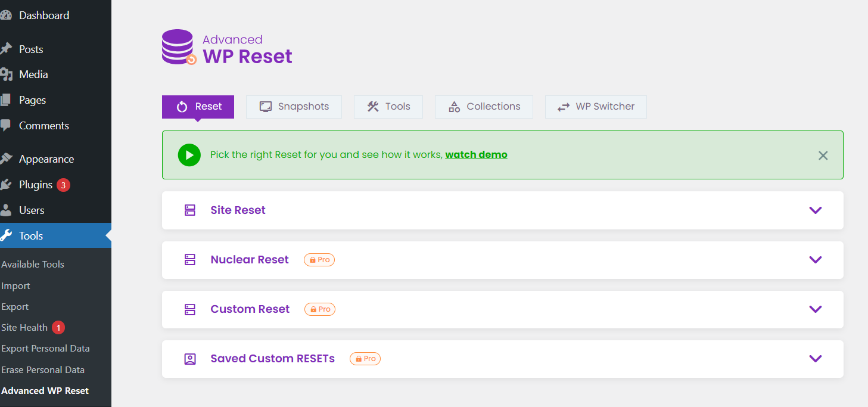Click the green play icon in the notice
This screenshot has width=868, height=407.
click(189, 155)
